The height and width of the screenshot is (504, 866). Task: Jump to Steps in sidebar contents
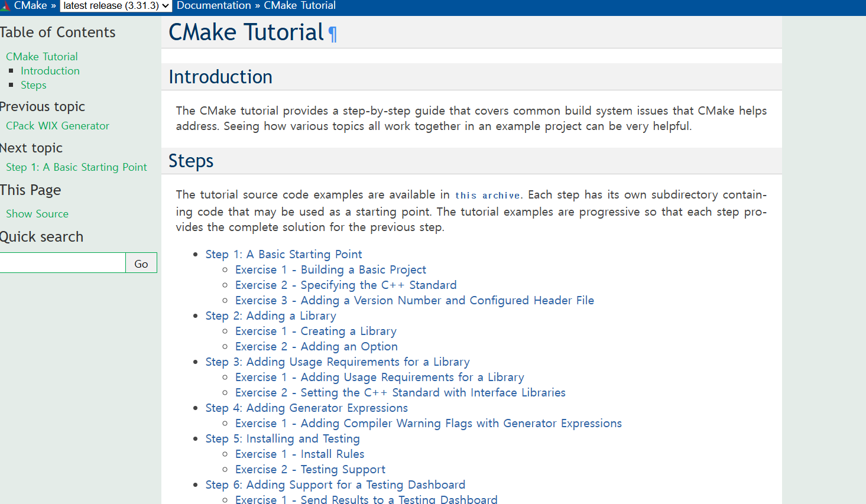coord(34,85)
